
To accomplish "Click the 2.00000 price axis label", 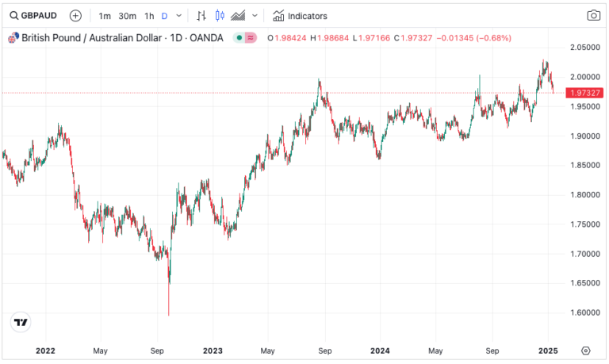I will point(585,77).
